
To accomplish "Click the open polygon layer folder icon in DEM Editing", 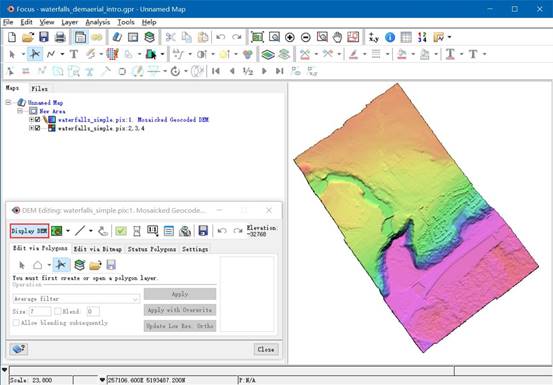I will pyautogui.click(x=96, y=265).
